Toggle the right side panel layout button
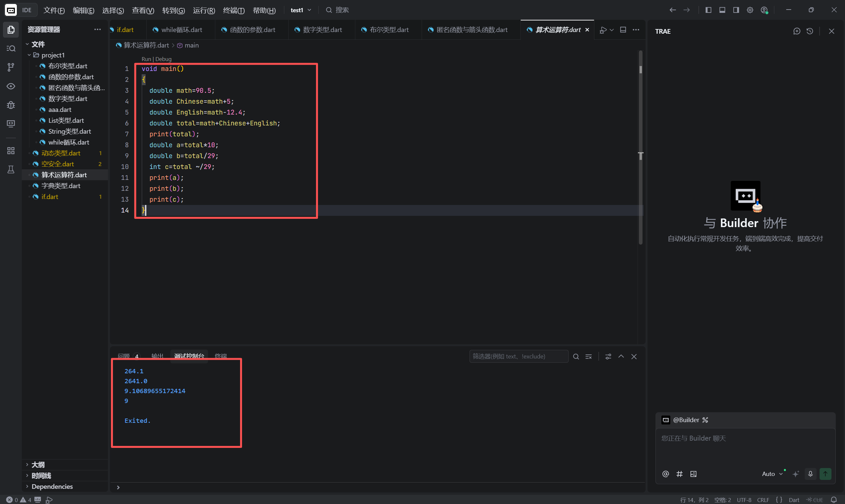 736,10
